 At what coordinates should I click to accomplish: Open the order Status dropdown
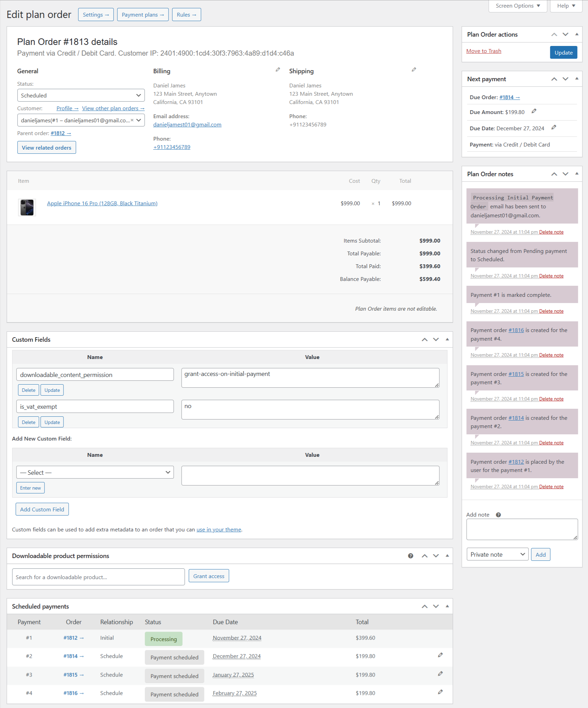coord(81,95)
